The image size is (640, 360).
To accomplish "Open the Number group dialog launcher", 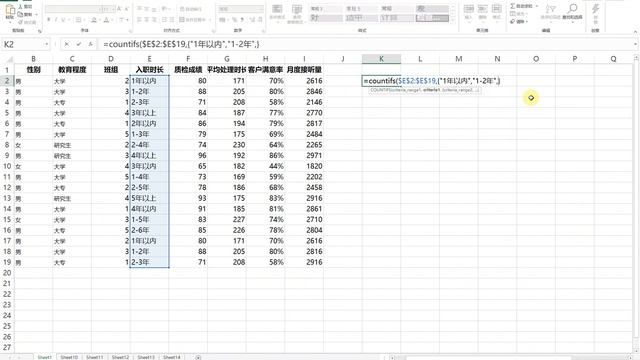I will click(x=263, y=31).
